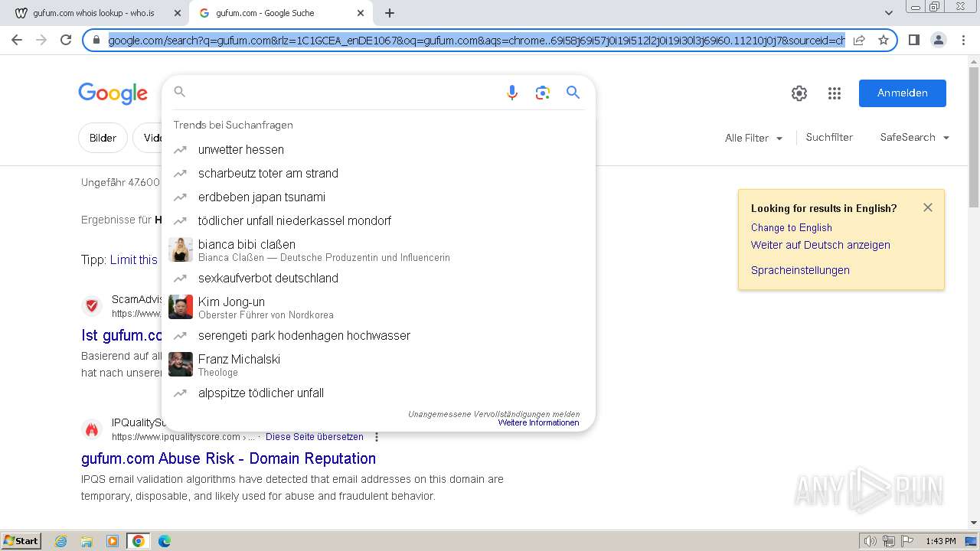Click the Limit this tip link
This screenshot has height=551, width=980.
(x=134, y=260)
